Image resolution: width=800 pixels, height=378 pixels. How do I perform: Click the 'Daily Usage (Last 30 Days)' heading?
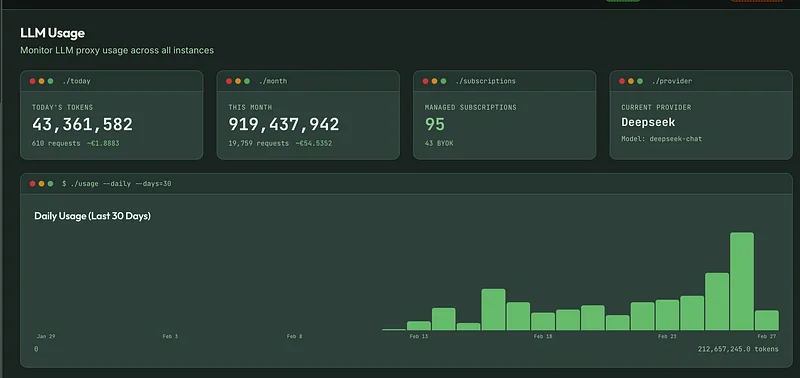(x=92, y=216)
